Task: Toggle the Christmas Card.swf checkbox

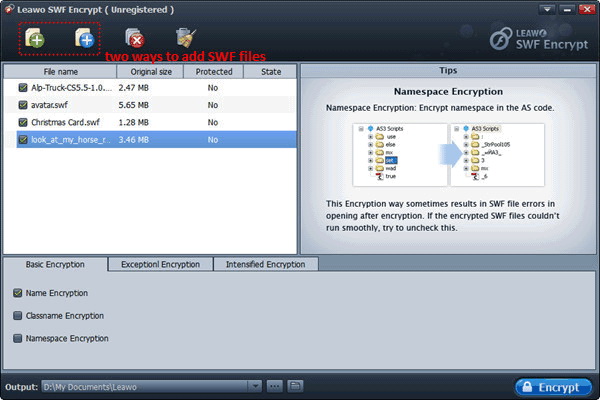Action: 23,122
